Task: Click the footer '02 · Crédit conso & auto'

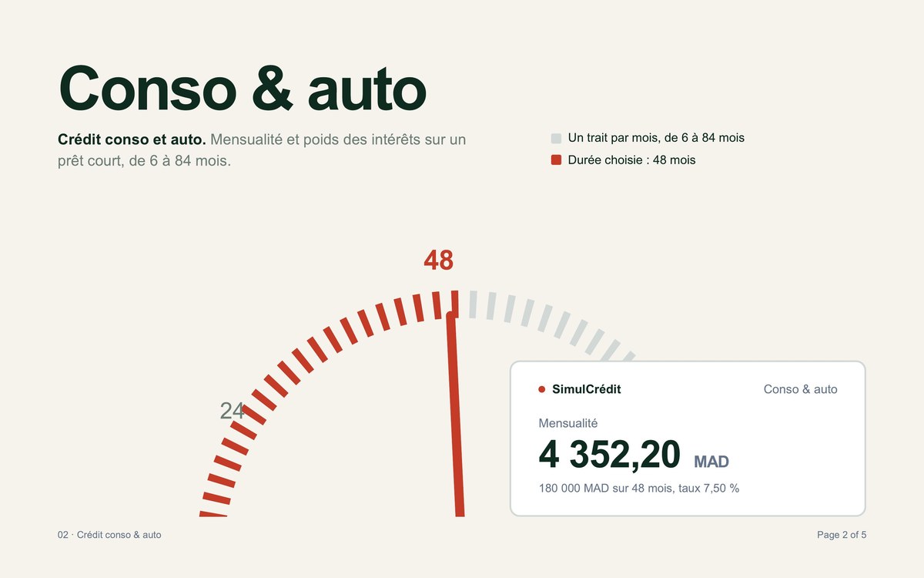Action: 109,534
